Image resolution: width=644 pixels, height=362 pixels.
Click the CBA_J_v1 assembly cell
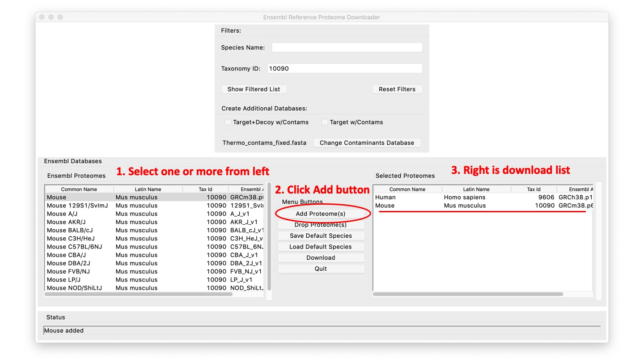click(x=244, y=255)
